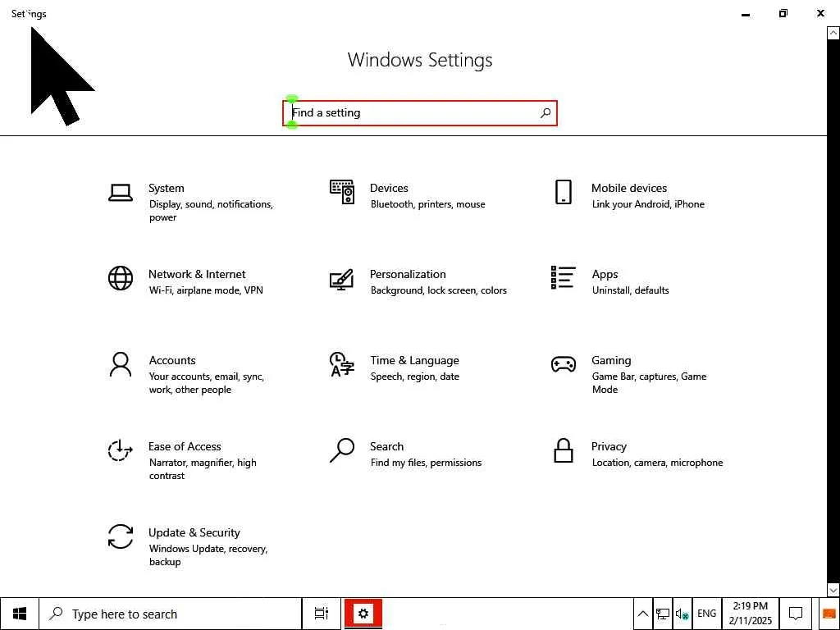Open the Ease of Access title
The height and width of the screenshot is (630, 840).
(185, 446)
